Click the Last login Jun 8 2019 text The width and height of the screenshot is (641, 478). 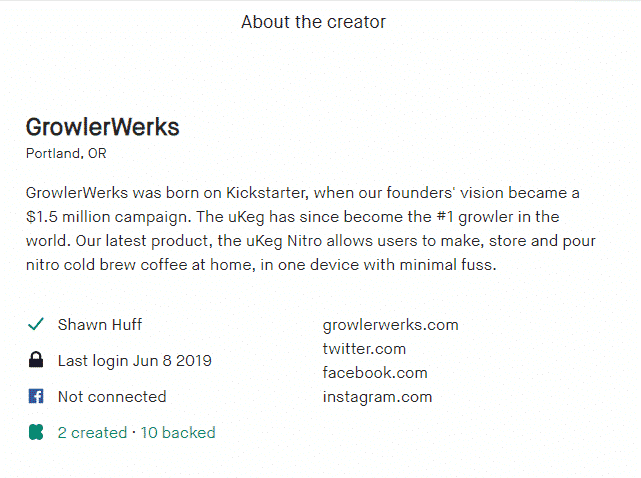(x=134, y=361)
